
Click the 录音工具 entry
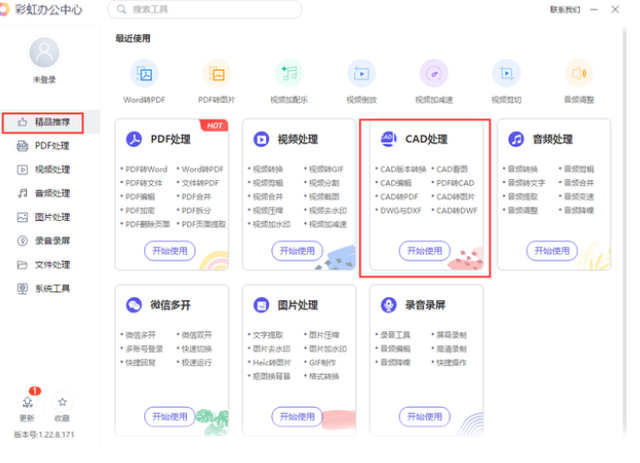pyautogui.click(x=395, y=335)
